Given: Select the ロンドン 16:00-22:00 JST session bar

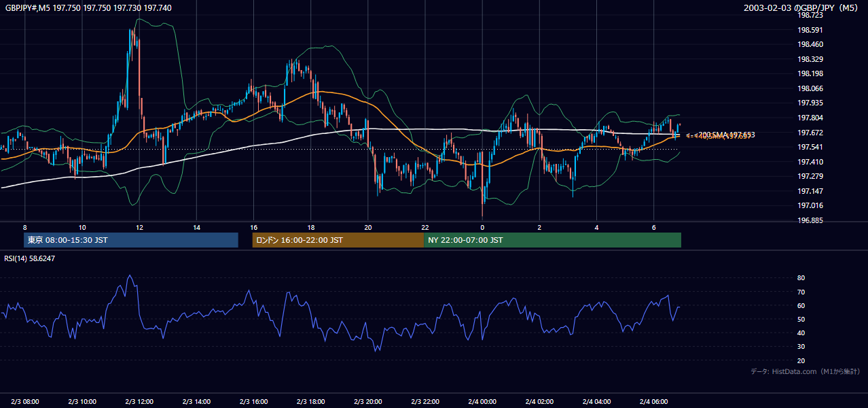Looking at the screenshot, I should point(338,240).
